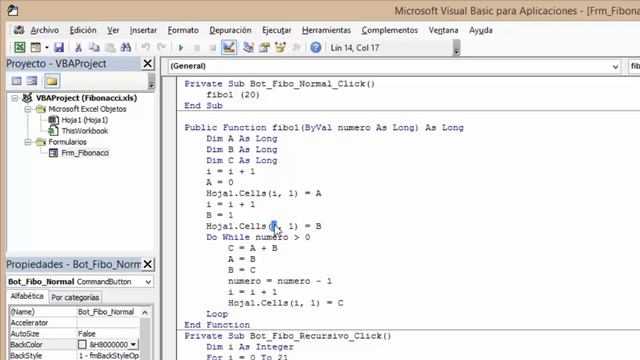Click View Object icon in Project panel
The width and height of the screenshot is (640, 360).
click(32, 81)
